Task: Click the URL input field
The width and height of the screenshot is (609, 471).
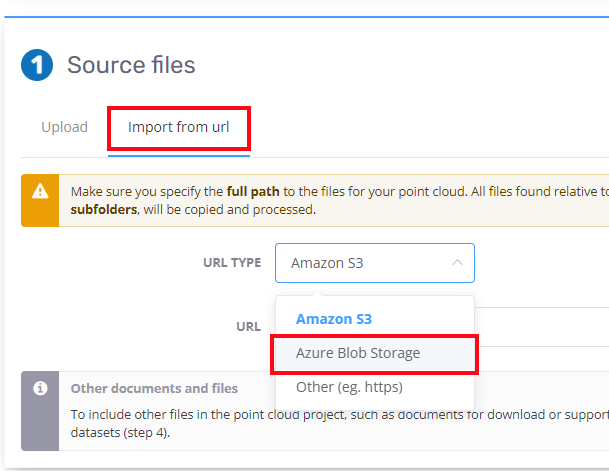Action: pos(541,327)
